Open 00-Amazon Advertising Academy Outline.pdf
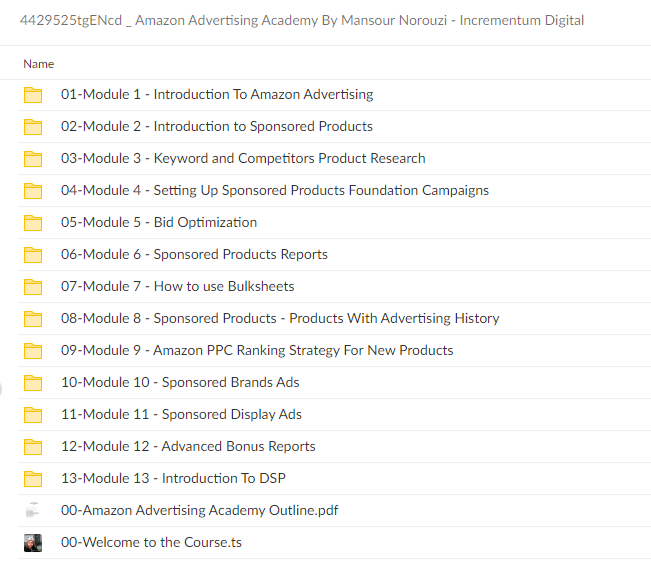 pyautogui.click(x=199, y=510)
